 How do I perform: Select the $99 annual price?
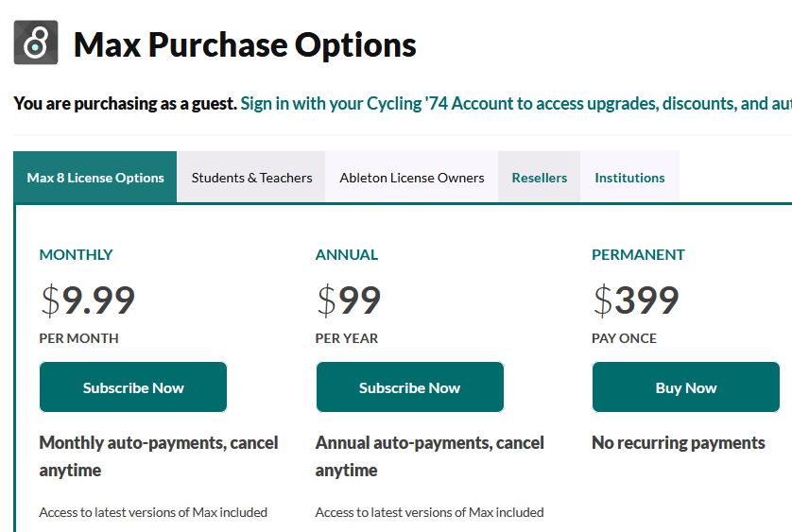349,300
